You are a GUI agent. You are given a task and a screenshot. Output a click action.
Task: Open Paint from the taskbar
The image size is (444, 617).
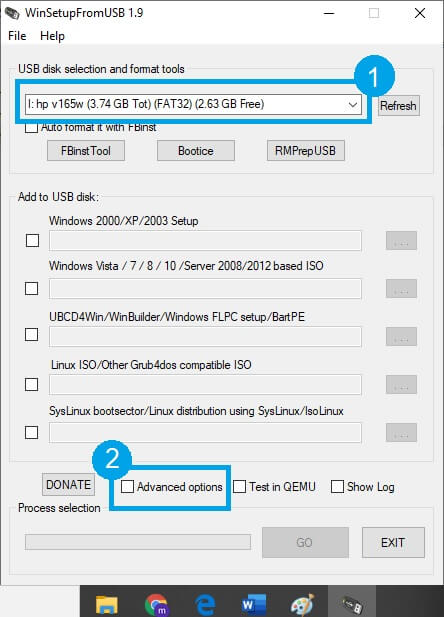302,604
